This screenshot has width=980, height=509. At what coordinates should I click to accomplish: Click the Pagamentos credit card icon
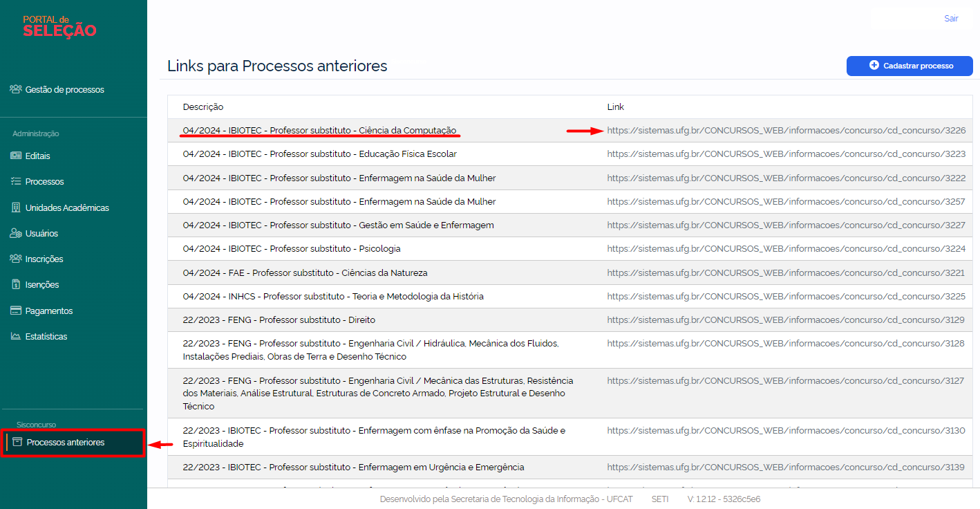pos(16,311)
